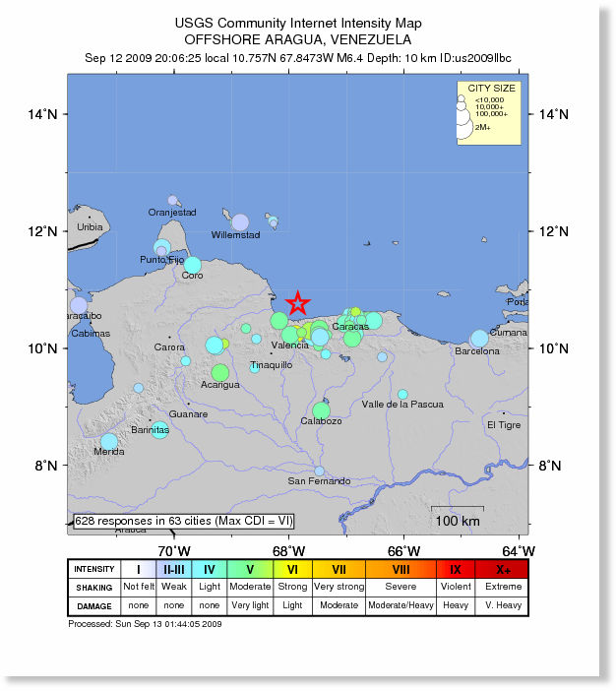Image resolution: width=616 pixels, height=691 pixels.
Task: Click the Acarigua green circle marker
Action: tap(219, 373)
